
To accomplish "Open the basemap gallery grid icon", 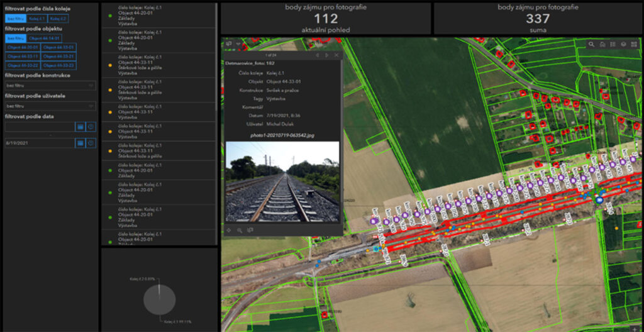I will point(634,45).
